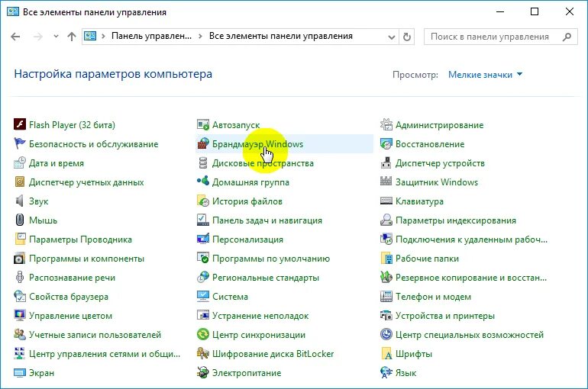
Task: Click the calendar icon for Дата и время
Action: point(20,162)
